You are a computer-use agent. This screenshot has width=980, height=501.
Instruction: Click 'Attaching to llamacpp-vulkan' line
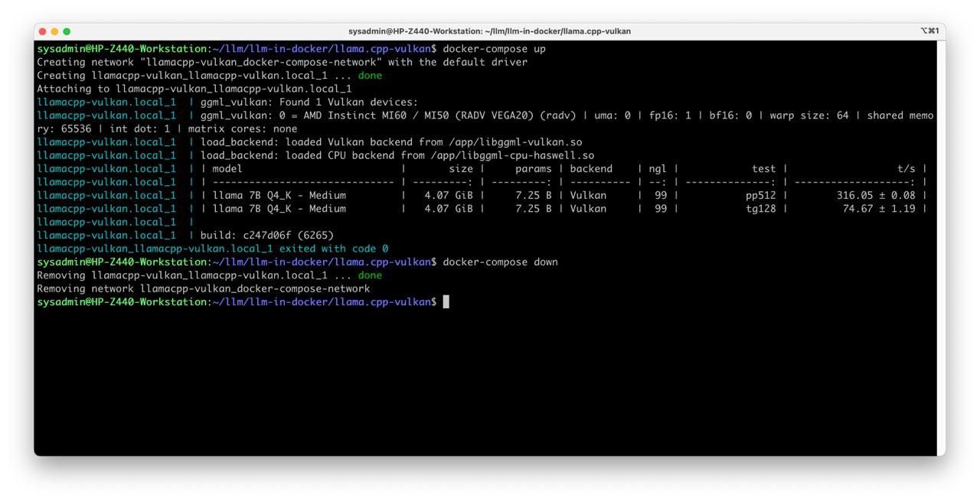click(x=194, y=89)
